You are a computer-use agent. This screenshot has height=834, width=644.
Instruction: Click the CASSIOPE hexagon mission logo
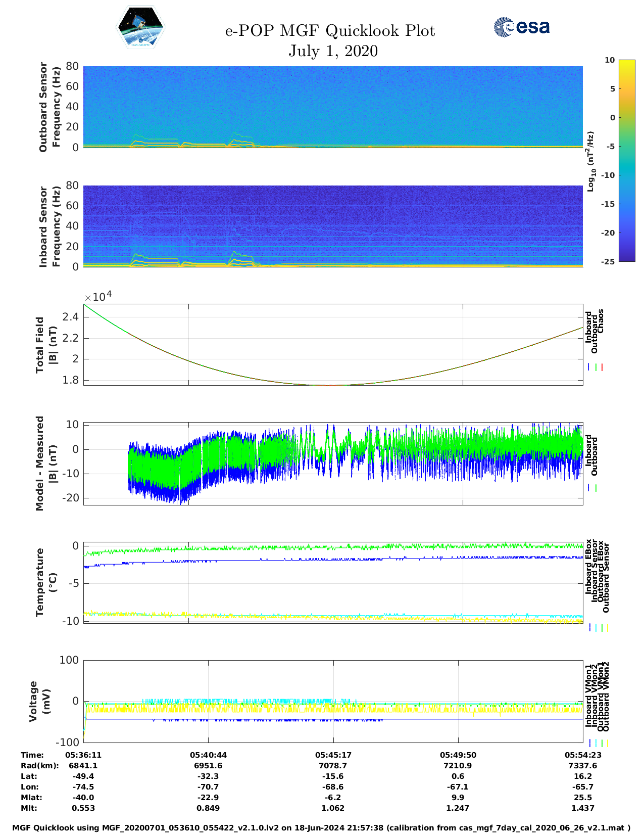[141, 28]
